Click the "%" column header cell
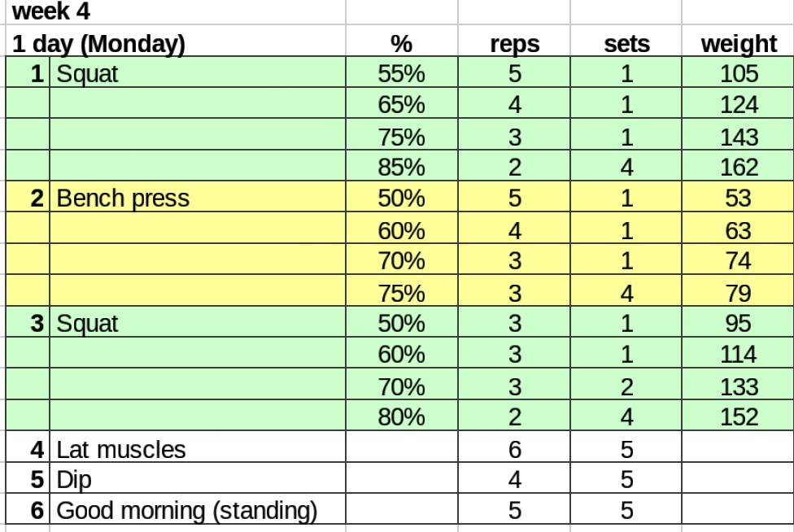Screen dimensions: 794x532 [401, 43]
